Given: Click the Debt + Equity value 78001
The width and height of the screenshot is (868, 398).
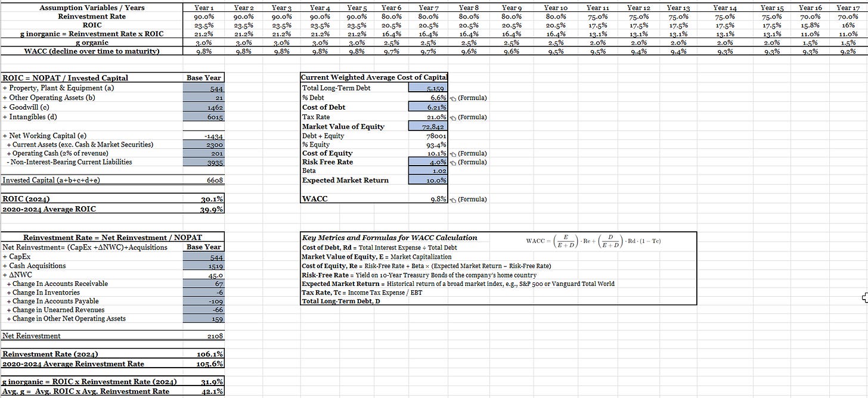Looking at the screenshot, I should click(x=428, y=136).
